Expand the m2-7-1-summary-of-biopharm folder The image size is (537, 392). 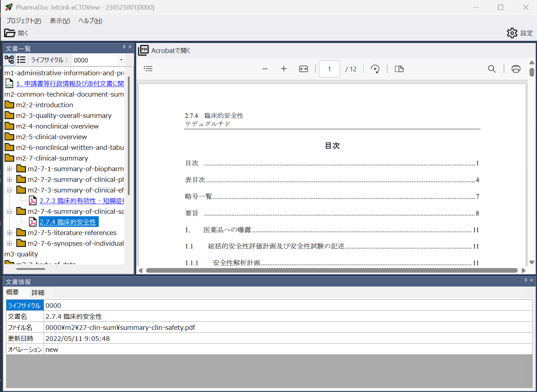10,169
